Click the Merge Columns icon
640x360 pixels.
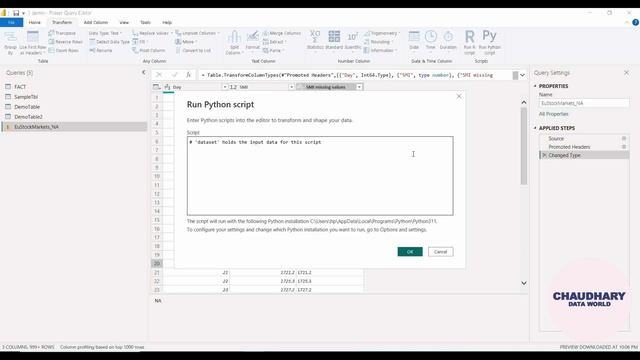(266, 33)
